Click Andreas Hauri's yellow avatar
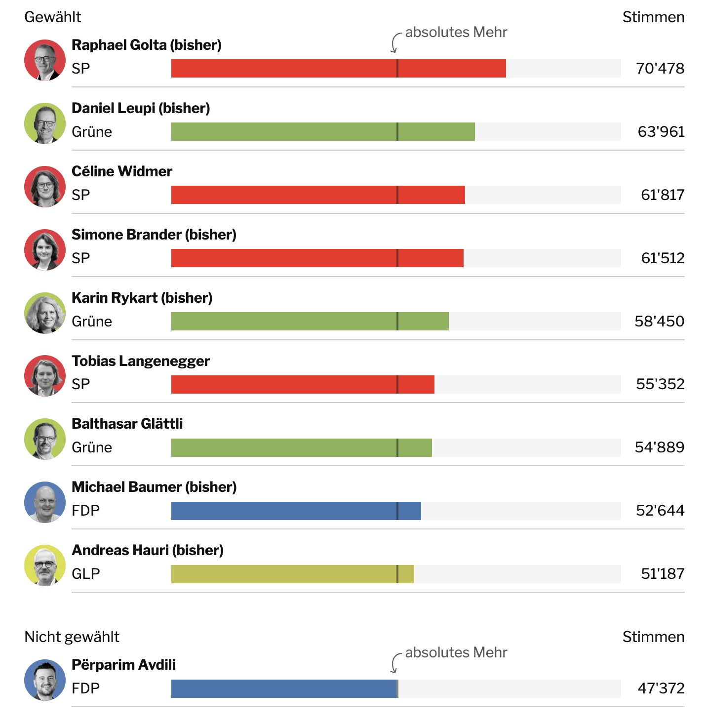 tap(45, 566)
